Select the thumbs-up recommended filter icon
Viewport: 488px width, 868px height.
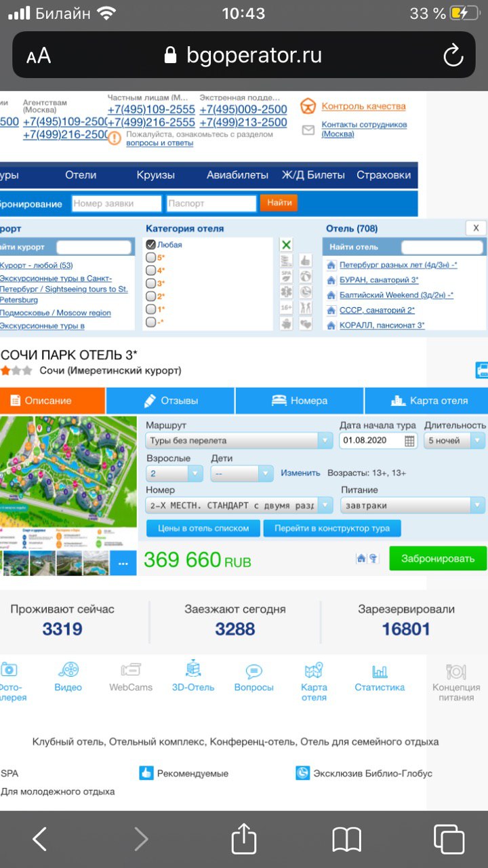tap(305, 260)
